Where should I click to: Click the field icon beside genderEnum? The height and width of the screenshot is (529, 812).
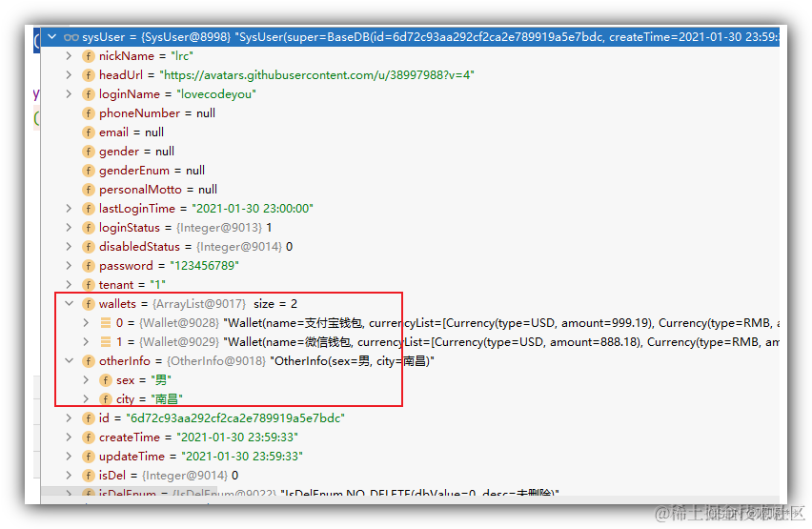click(x=89, y=171)
